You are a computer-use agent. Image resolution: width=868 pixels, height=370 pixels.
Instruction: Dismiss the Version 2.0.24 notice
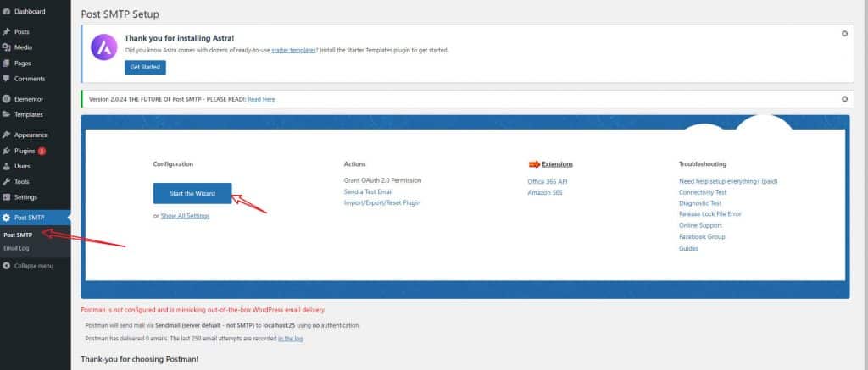tap(844, 99)
